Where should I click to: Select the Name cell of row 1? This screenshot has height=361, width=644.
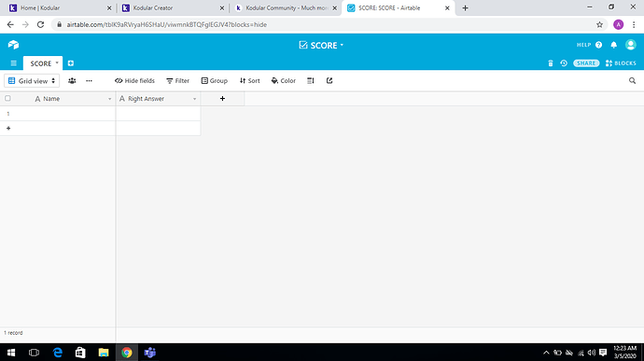click(65, 114)
